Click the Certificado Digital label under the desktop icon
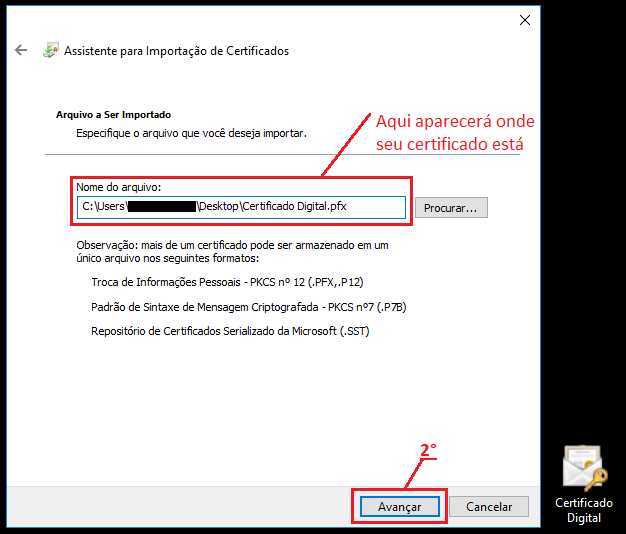626x534 pixels. tap(584, 510)
